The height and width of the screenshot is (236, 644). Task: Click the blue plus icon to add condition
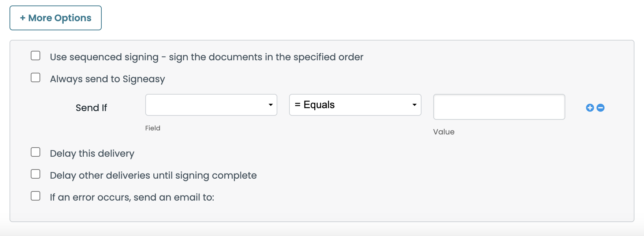[x=590, y=108]
